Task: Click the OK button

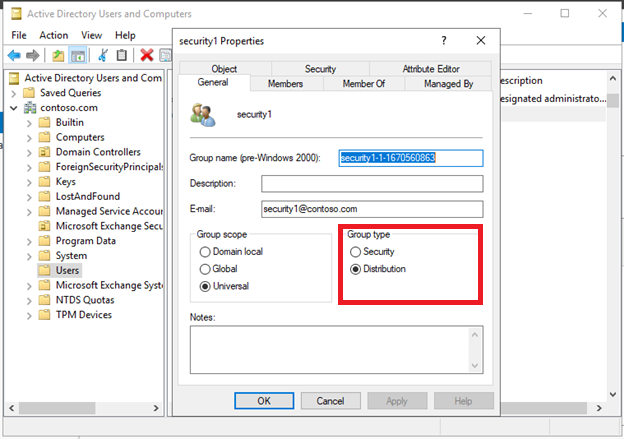Action: click(x=264, y=401)
